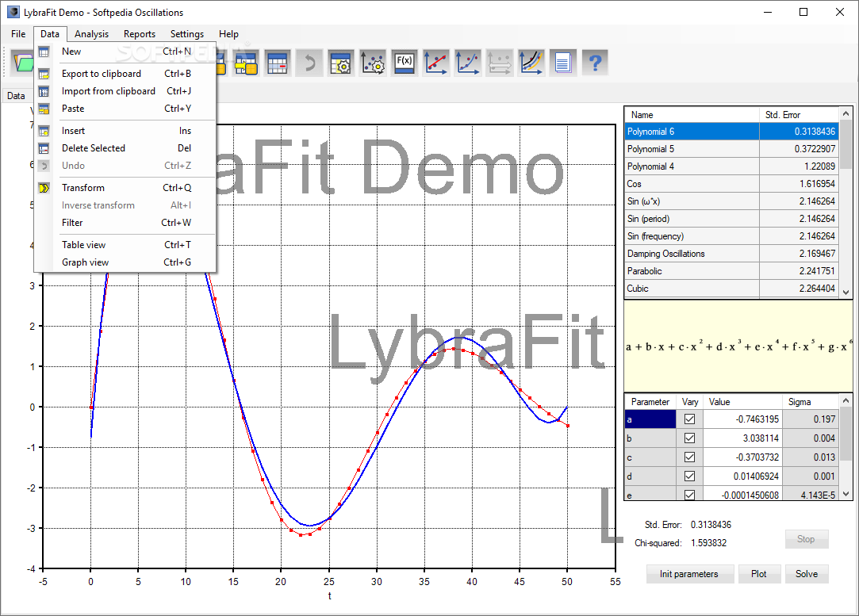Click models list scrollbar up arrow

pos(846,113)
